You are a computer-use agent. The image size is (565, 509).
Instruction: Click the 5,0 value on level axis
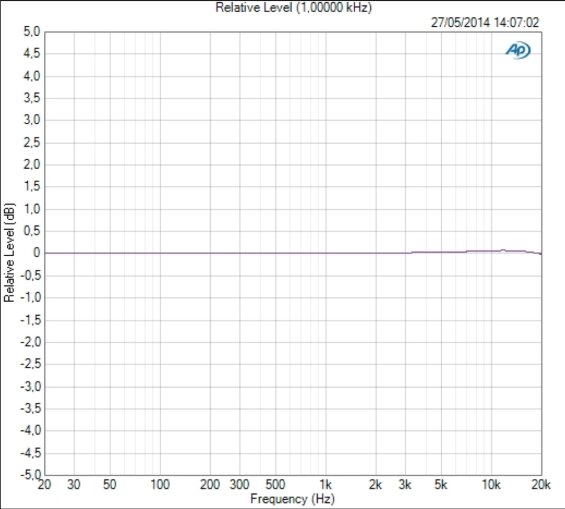32,32
